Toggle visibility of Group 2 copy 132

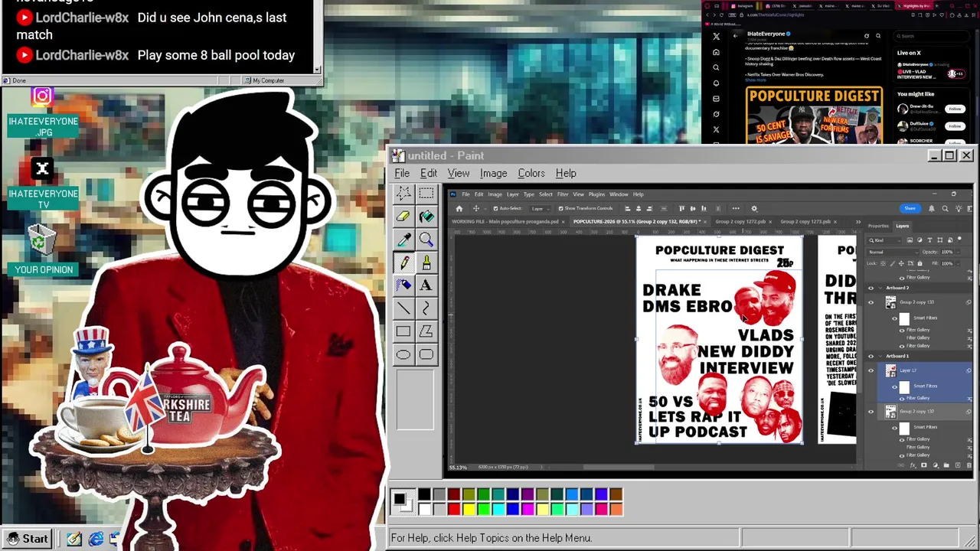click(871, 412)
